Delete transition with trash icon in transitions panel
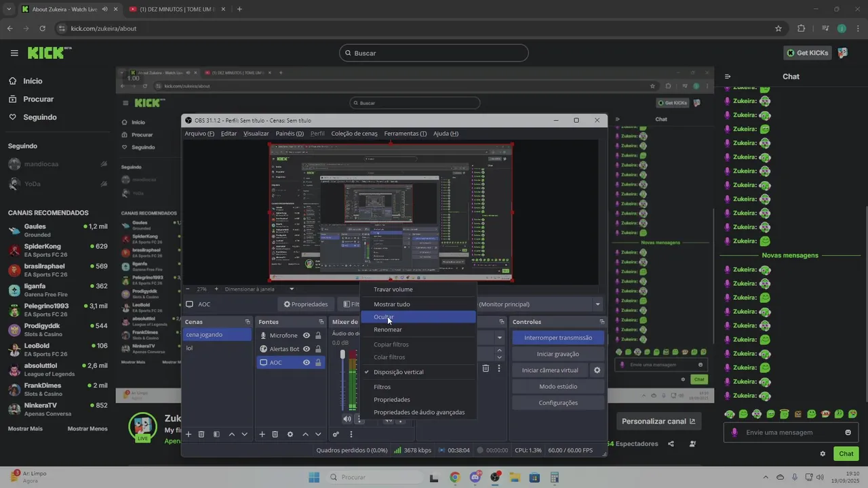This screenshot has height=488, width=868. pyautogui.click(x=486, y=368)
